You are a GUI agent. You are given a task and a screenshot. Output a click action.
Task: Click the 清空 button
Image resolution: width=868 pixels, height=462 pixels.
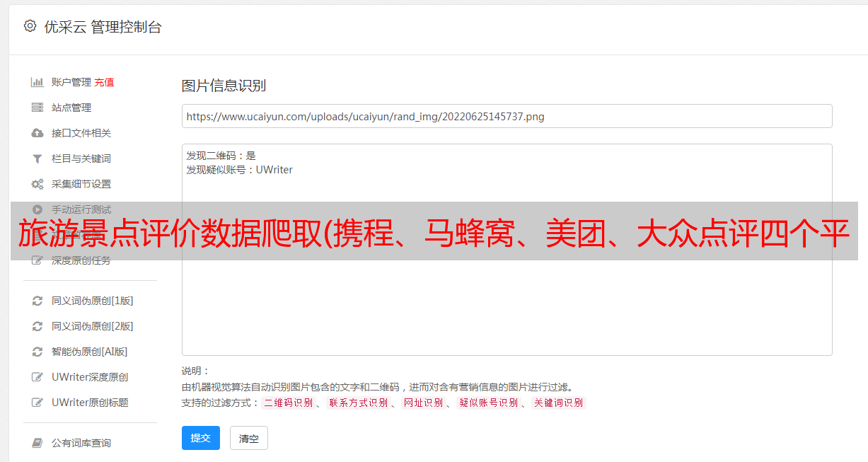(x=249, y=438)
